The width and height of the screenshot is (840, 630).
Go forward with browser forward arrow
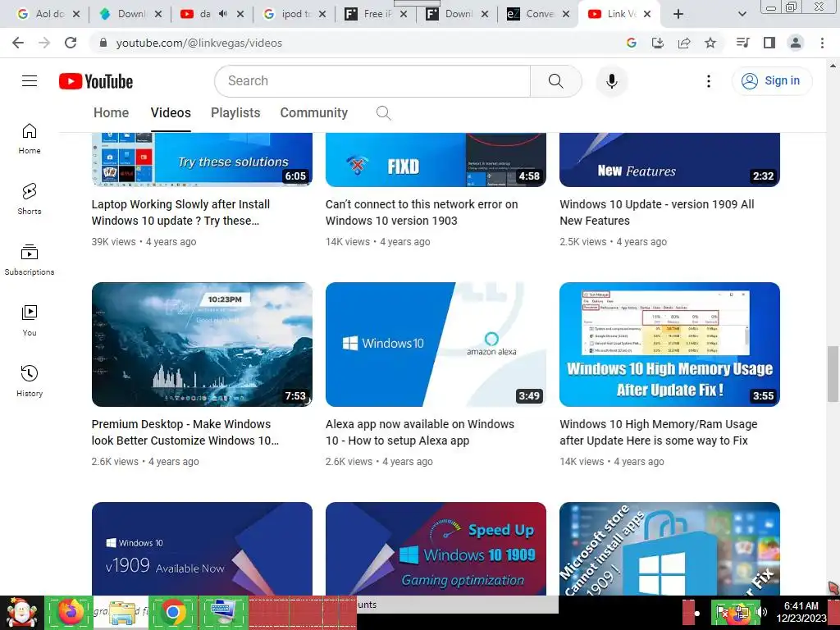coord(44,43)
